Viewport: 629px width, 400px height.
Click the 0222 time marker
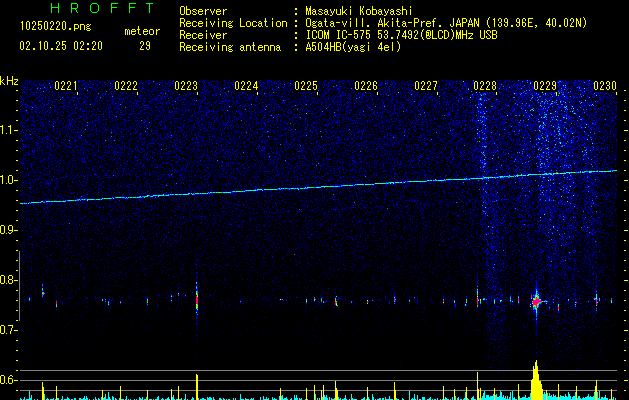point(126,86)
